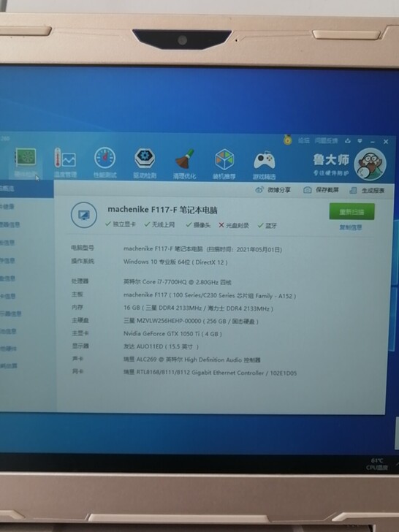Image resolution: width=399 pixels, height=532 pixels.
Task: Select the 处理器信息 sidebar item
Action: pyautogui.click(x=9, y=224)
